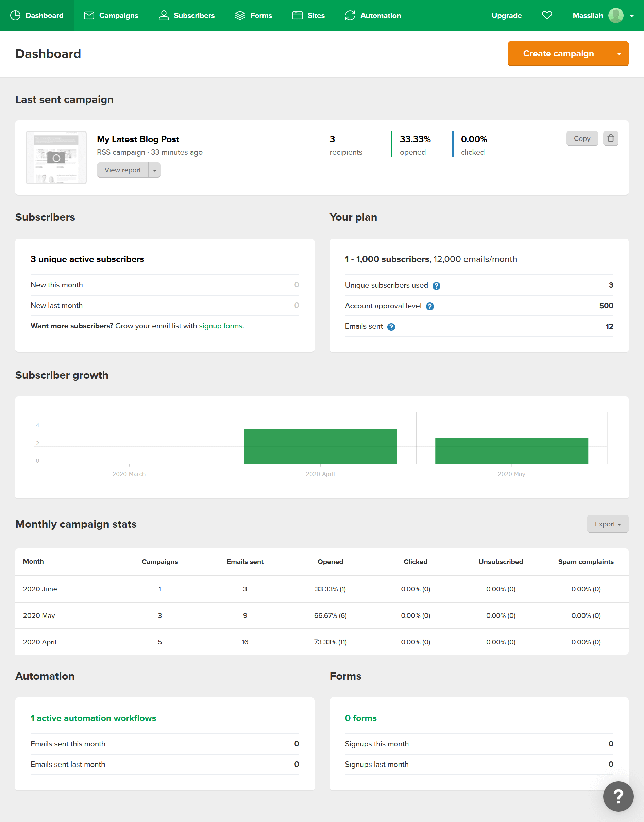
Task: Open the Export dropdown
Action: tap(607, 524)
